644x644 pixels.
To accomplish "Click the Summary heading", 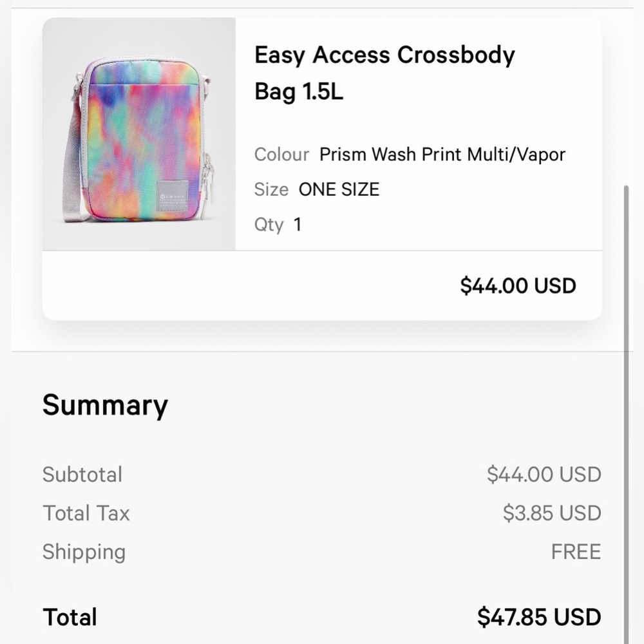I will [104, 404].
